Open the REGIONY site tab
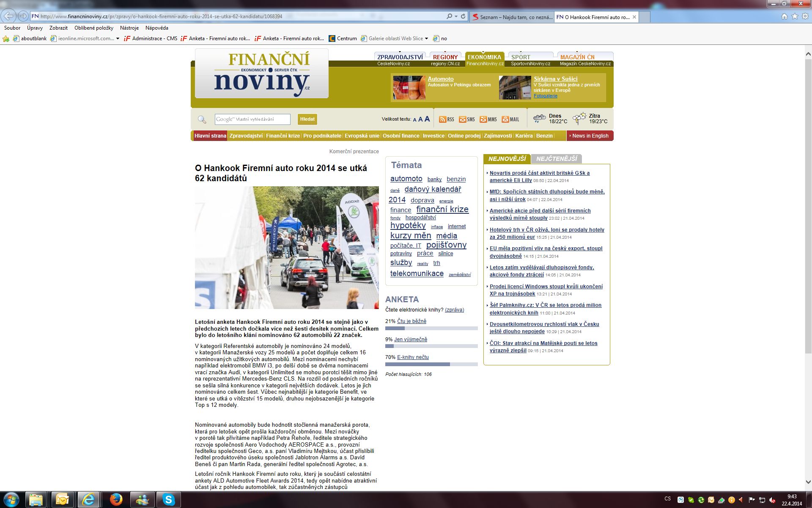Image resolution: width=812 pixels, height=508 pixels. tap(445, 57)
